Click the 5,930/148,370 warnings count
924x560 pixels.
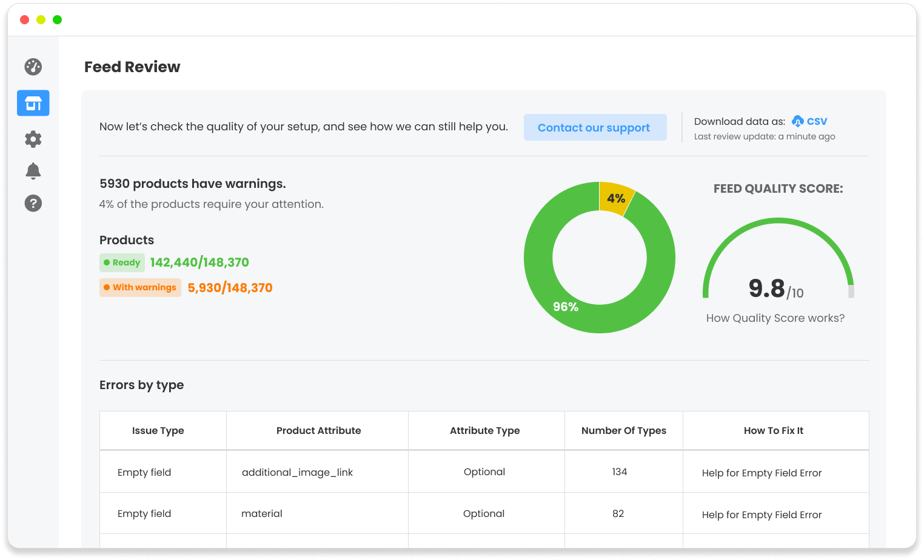click(230, 288)
